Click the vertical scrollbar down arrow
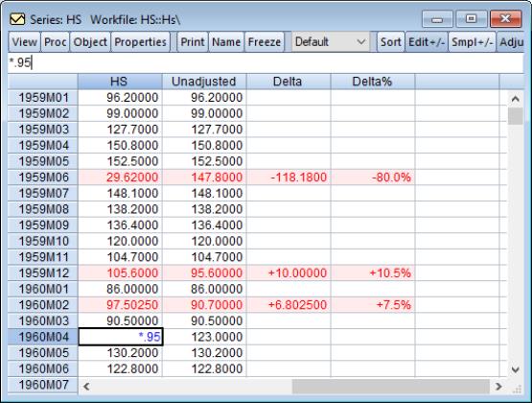 [x=515, y=369]
